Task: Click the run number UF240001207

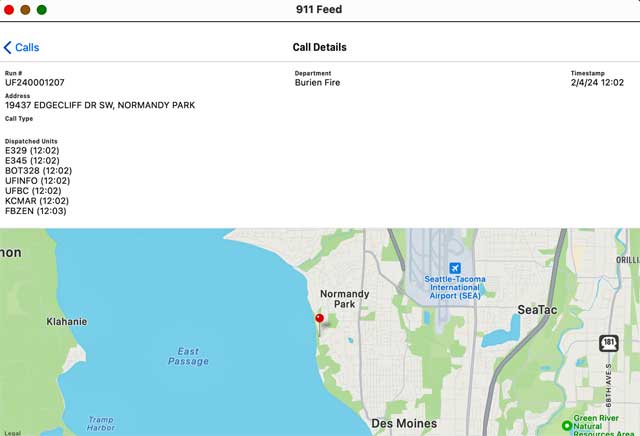Action: (35, 83)
